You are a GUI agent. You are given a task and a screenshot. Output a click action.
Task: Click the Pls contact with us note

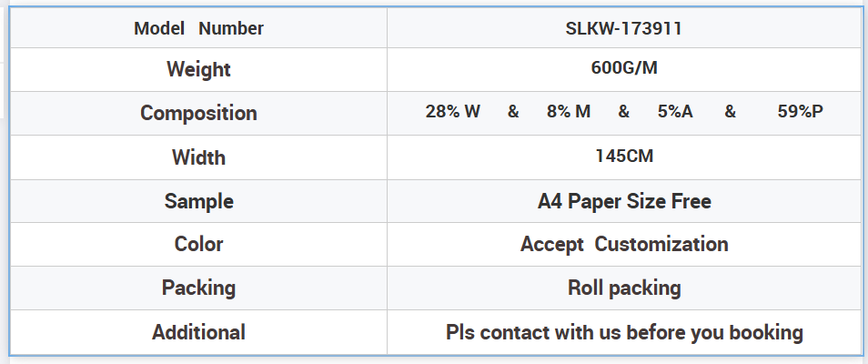click(624, 332)
